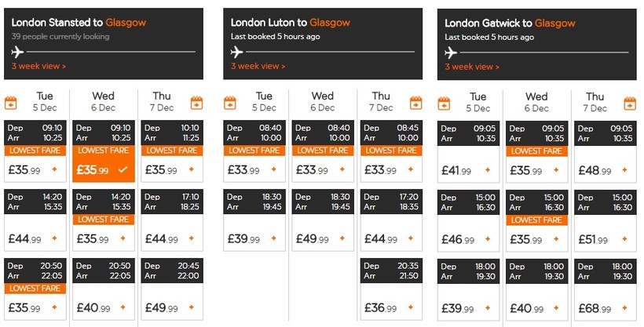
Task: Click previous-day calendar icon in Gatwick panel
Action: pyautogui.click(x=444, y=103)
